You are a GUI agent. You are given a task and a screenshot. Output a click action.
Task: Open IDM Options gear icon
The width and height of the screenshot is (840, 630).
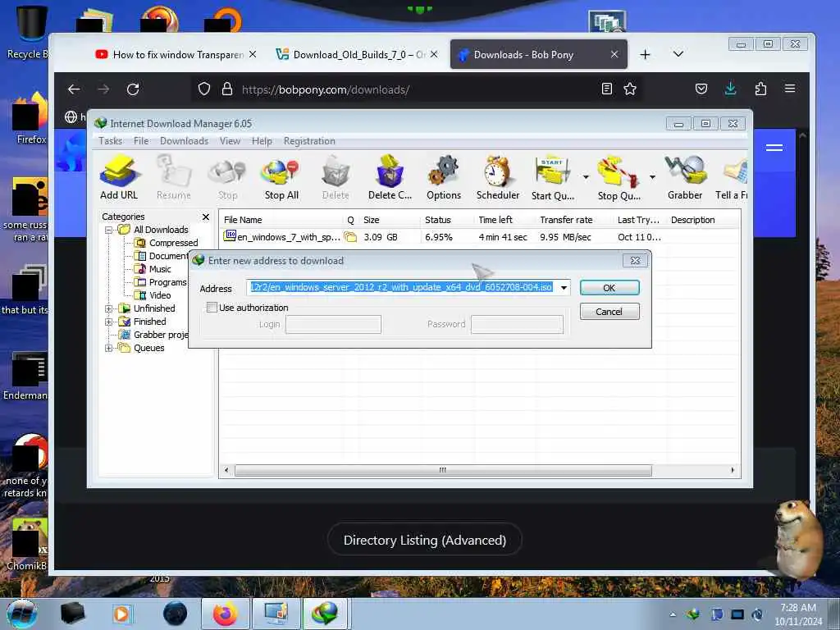click(x=444, y=177)
